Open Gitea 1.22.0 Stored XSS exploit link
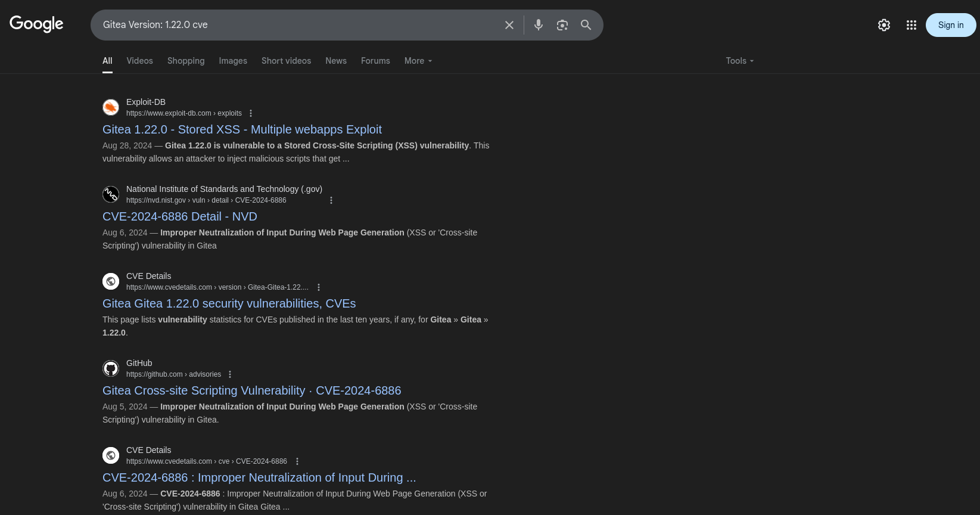 pos(242,129)
